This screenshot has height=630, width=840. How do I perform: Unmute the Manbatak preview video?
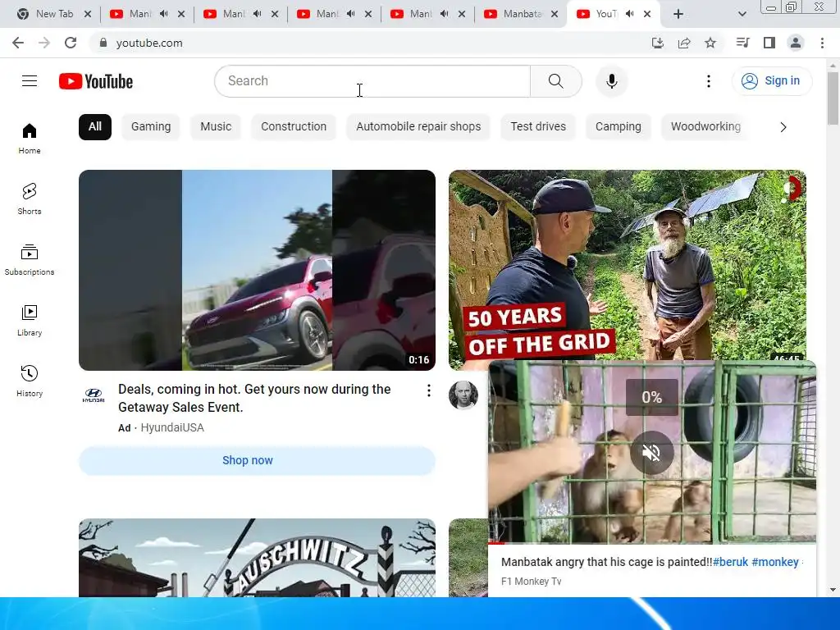point(651,453)
